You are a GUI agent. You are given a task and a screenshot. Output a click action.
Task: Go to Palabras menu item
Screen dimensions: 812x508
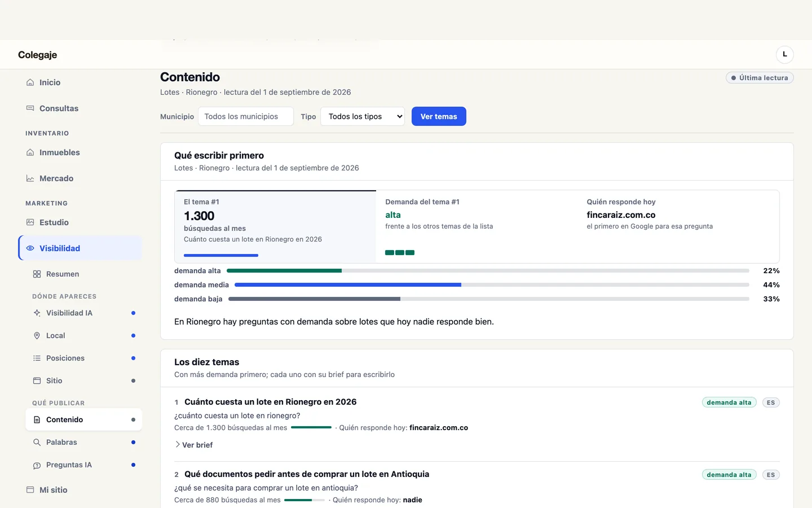pos(83,443)
